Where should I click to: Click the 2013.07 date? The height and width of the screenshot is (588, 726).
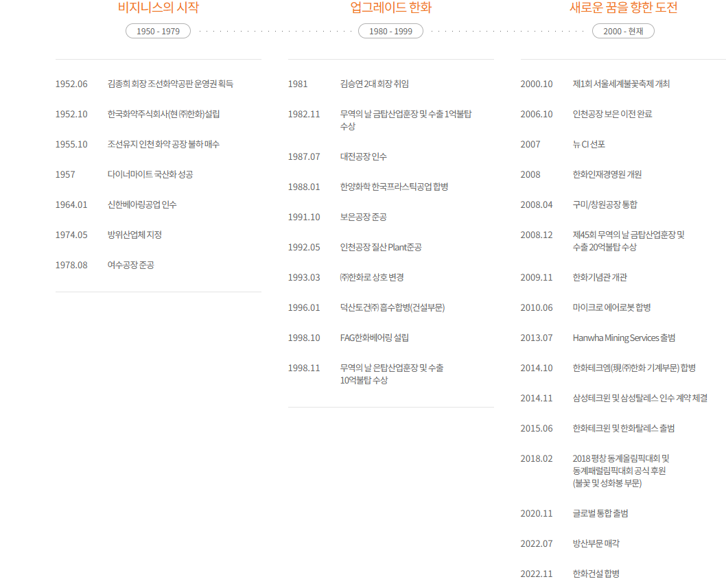click(536, 338)
